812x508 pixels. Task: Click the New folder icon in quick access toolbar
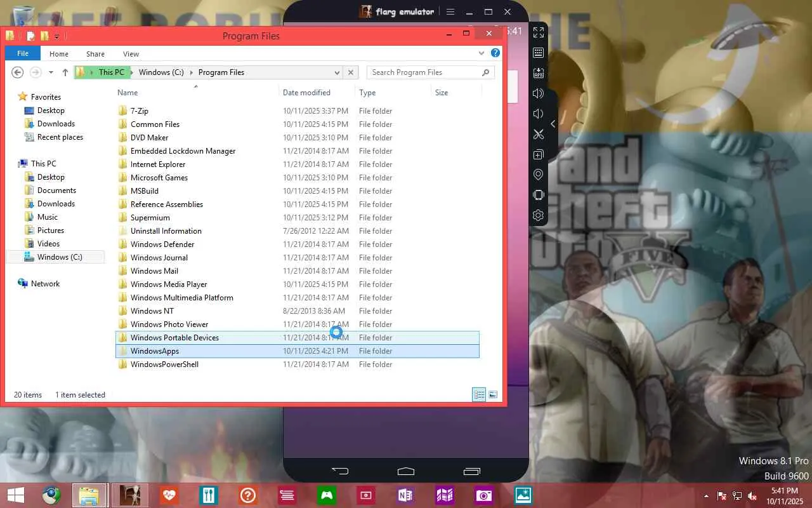tap(44, 36)
